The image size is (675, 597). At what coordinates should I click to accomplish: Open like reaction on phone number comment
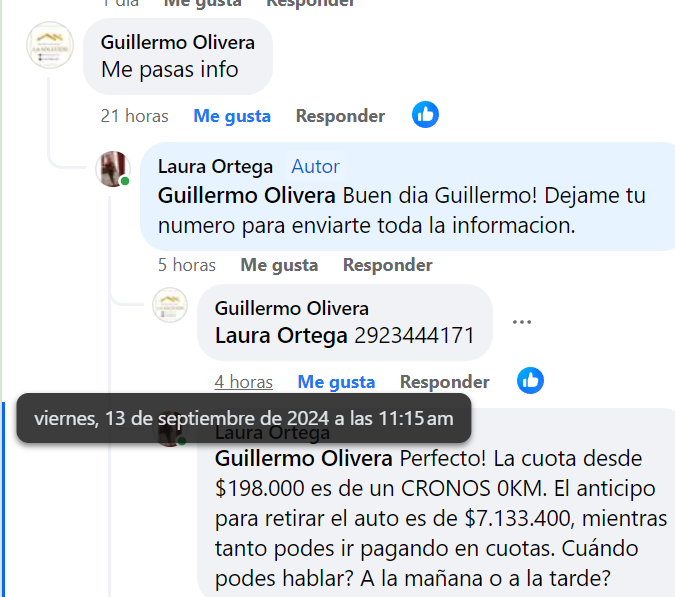(x=530, y=380)
